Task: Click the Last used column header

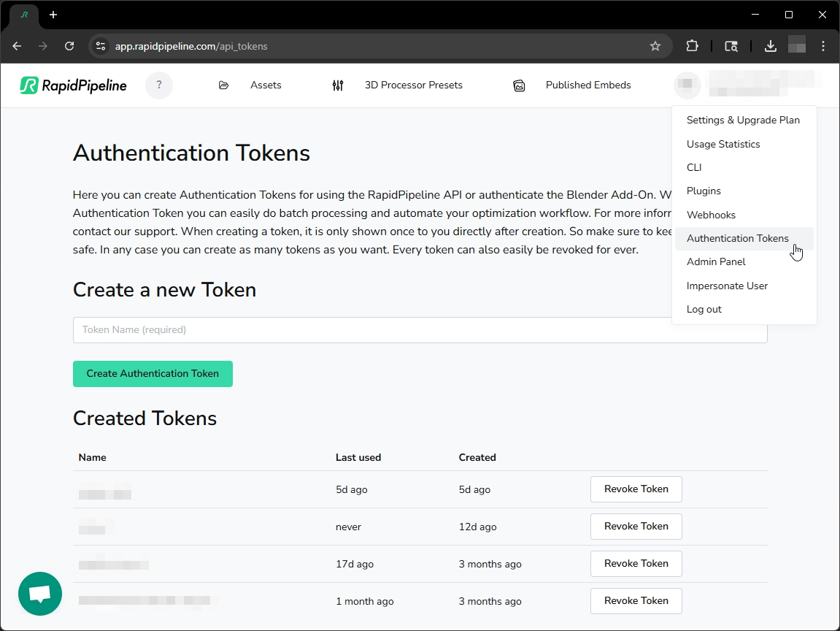Action: [358, 457]
